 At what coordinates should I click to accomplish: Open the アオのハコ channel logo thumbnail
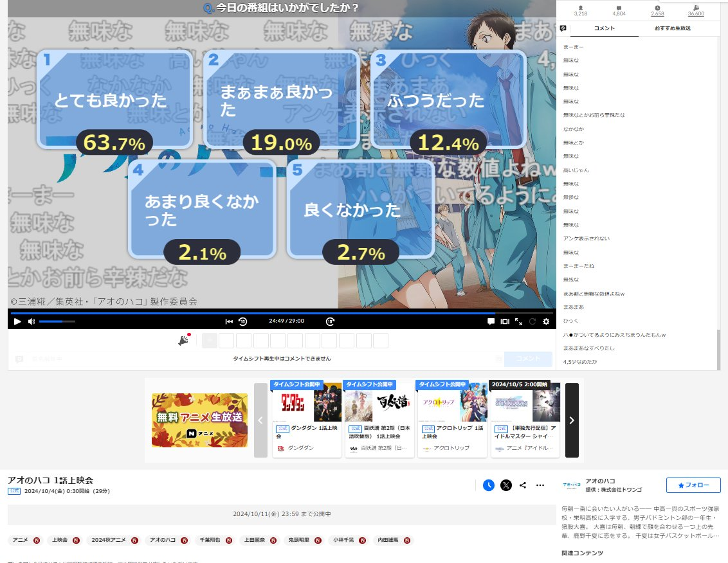pyautogui.click(x=571, y=485)
